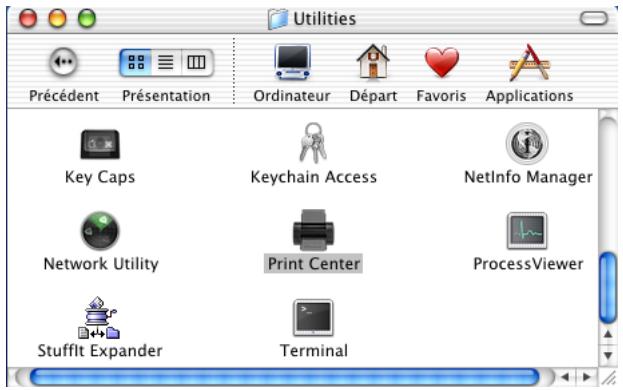Minimize the window with yellow button
This screenshot has height=390, width=623.
pos(57,18)
